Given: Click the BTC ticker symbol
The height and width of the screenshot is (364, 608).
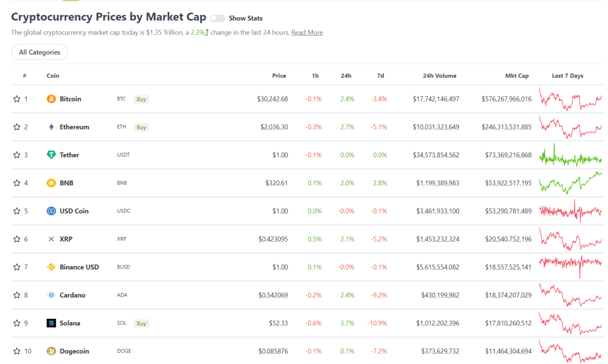Looking at the screenshot, I should [121, 99].
